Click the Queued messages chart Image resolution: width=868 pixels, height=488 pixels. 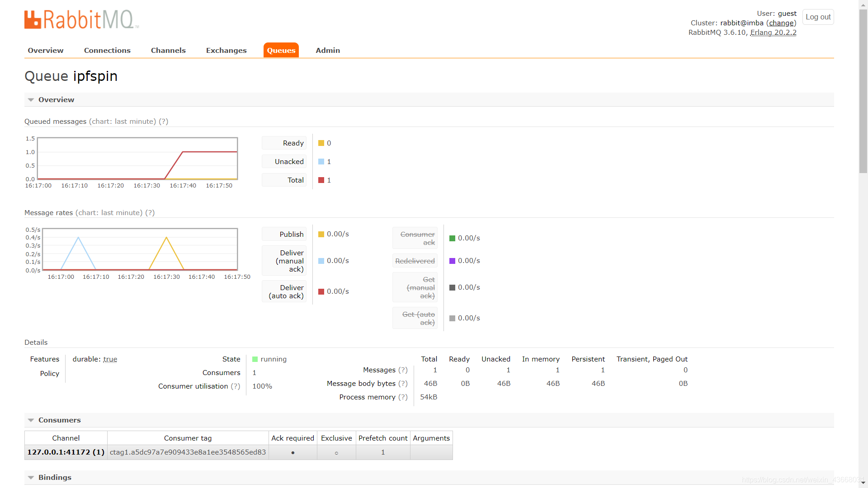coord(137,159)
